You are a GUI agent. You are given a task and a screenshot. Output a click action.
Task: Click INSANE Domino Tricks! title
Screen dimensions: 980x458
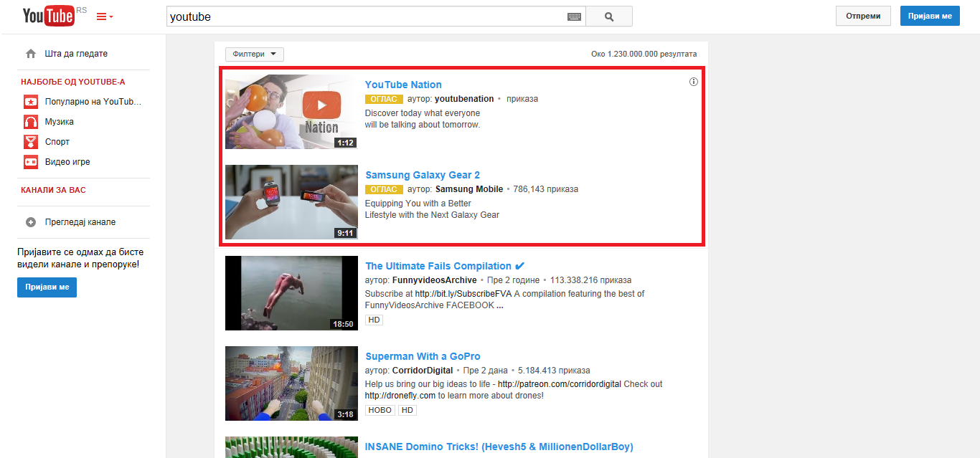click(x=499, y=447)
